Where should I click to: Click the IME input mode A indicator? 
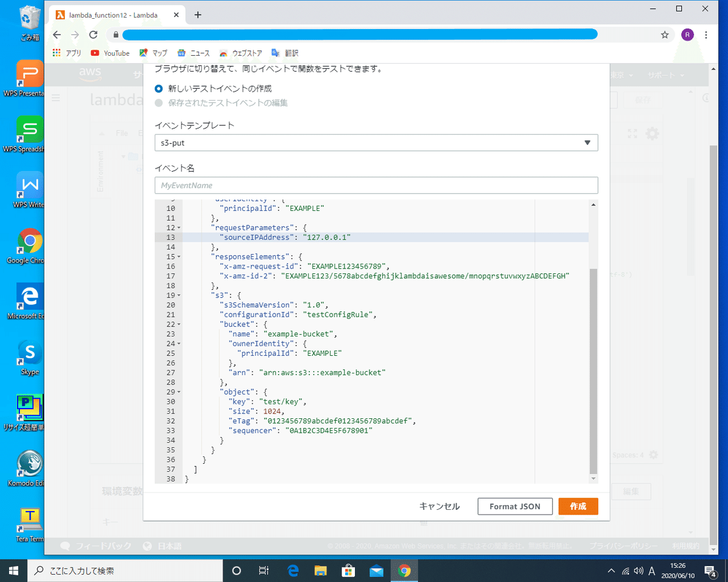[x=652, y=570]
